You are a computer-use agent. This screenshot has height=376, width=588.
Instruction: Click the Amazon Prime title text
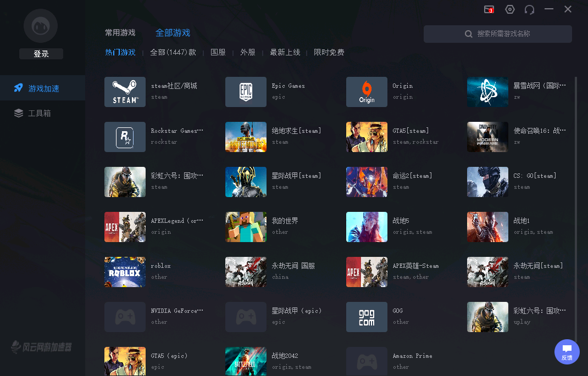tap(412, 356)
